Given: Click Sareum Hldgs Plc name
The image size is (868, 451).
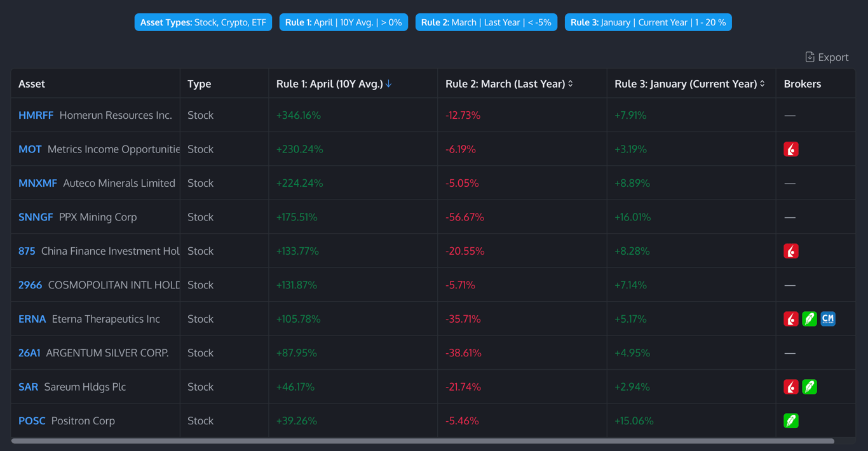Looking at the screenshot, I should [85, 387].
